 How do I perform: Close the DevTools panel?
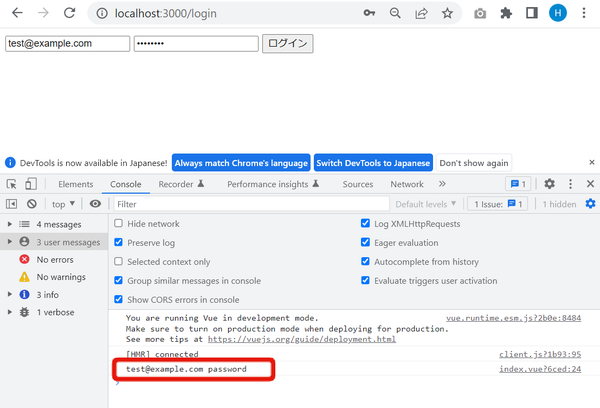tap(590, 184)
